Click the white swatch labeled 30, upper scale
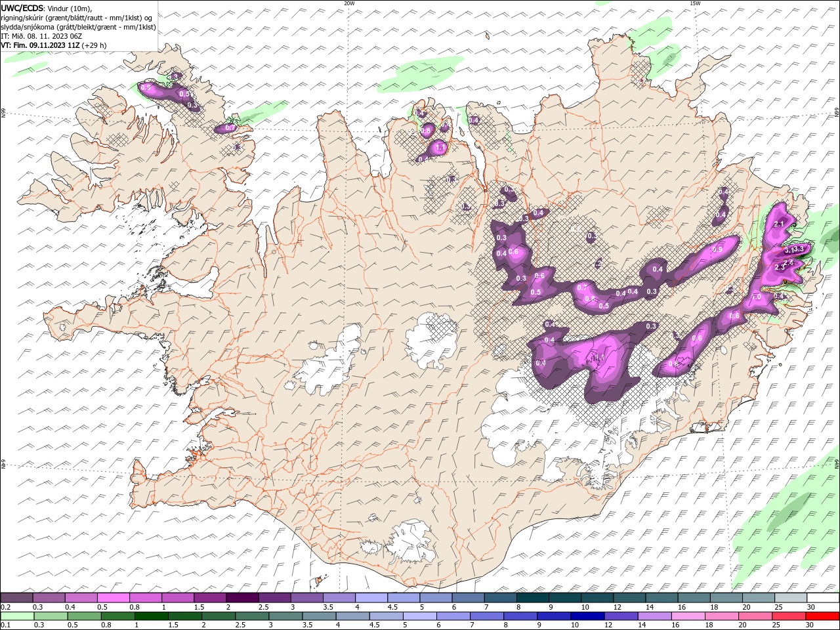This screenshot has height=630, width=840. pyautogui.click(x=823, y=597)
